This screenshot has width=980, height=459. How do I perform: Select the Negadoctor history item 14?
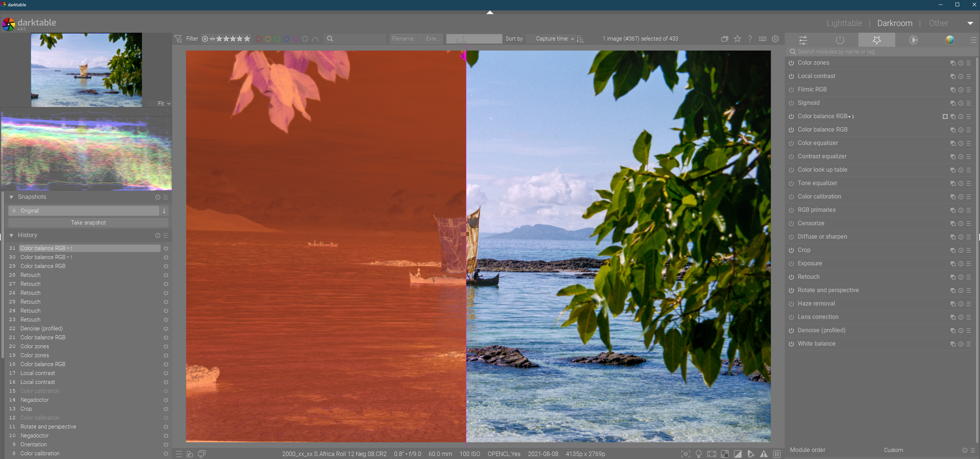tap(35, 400)
